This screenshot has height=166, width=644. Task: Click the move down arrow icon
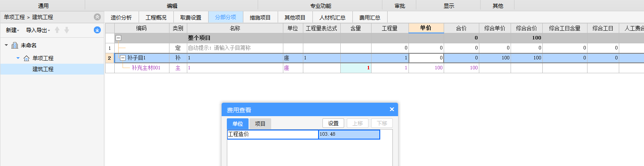(66, 30)
